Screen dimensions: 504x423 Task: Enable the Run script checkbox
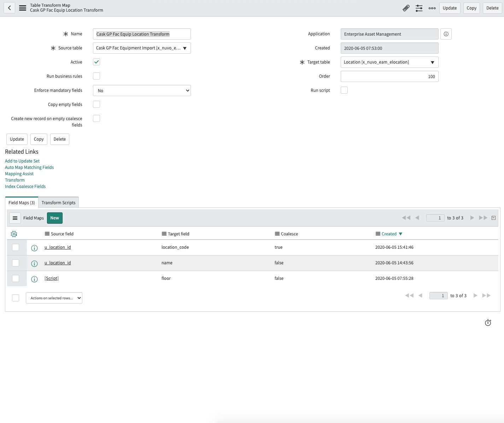(x=344, y=90)
